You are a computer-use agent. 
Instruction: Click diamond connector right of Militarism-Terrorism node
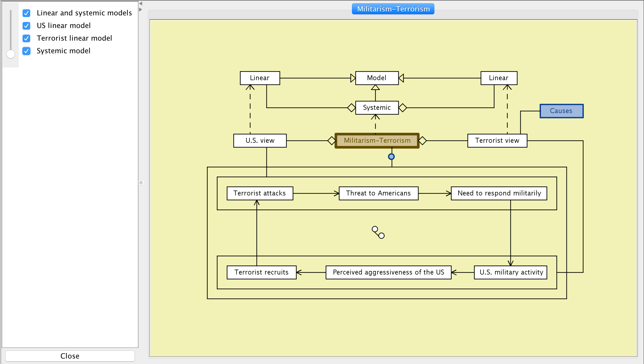tap(422, 141)
